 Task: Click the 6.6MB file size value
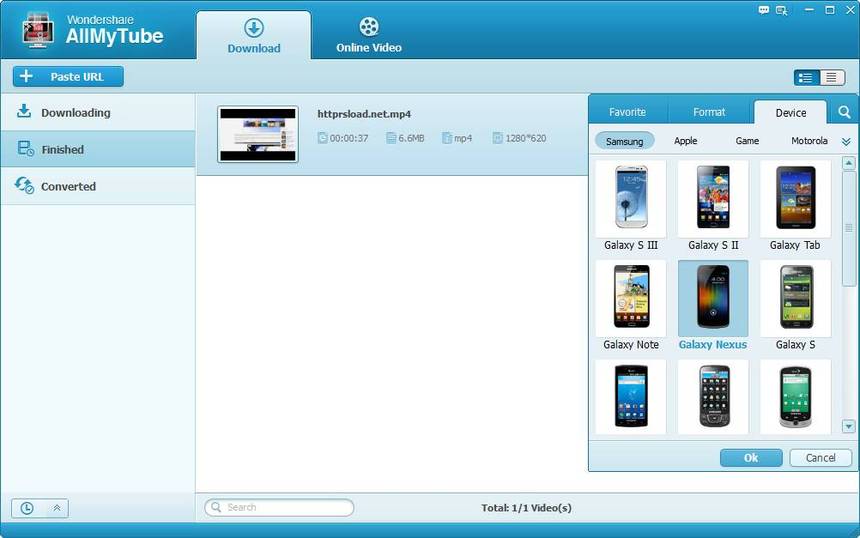[411, 138]
